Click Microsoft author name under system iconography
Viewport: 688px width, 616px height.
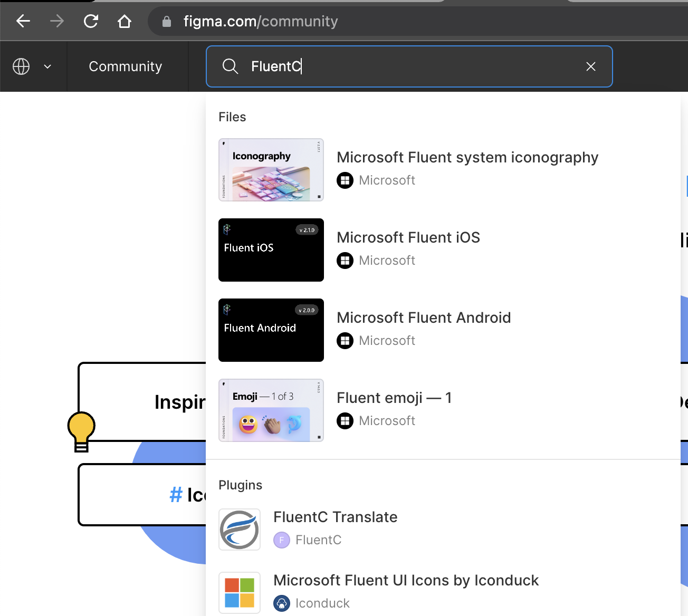[x=387, y=180]
